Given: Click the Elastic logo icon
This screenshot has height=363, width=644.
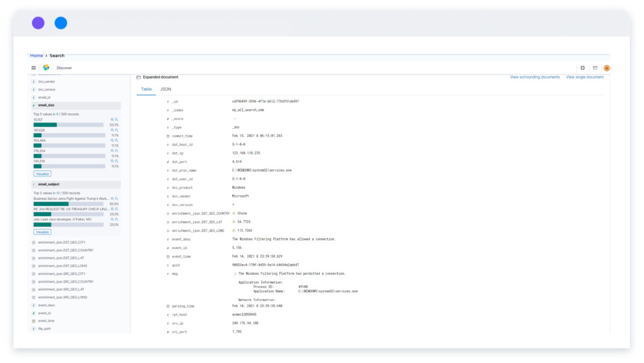Looking at the screenshot, I should pyautogui.click(x=46, y=68).
